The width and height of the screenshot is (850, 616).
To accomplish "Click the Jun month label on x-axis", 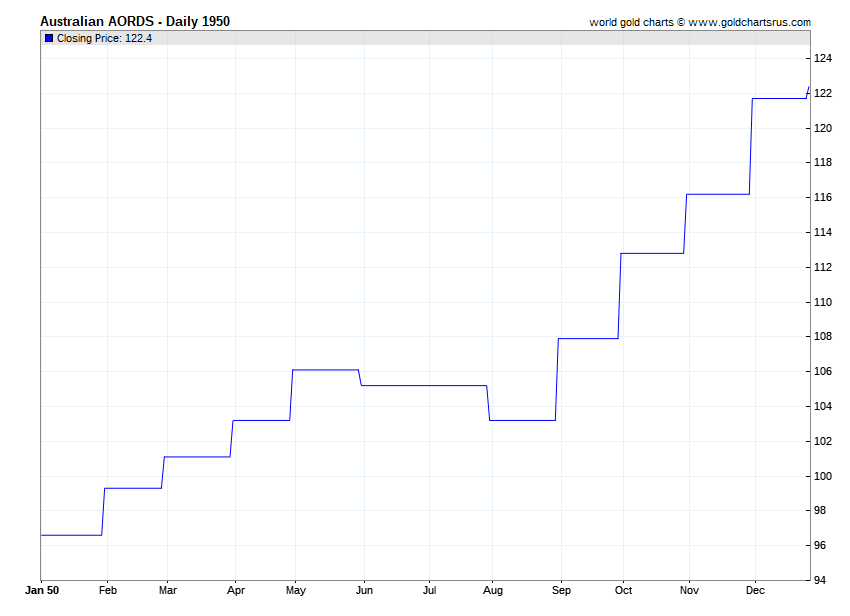I will 364,590.
